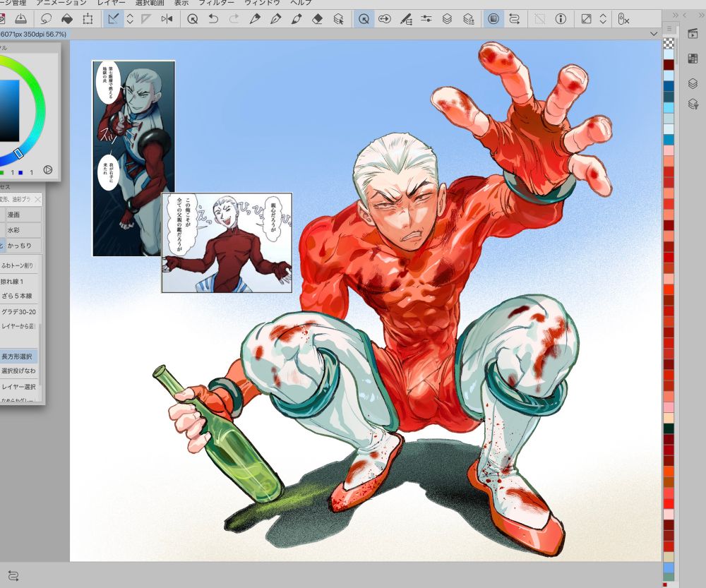Toggle the highlighted ruler-pen toolbar icon

tap(113, 19)
